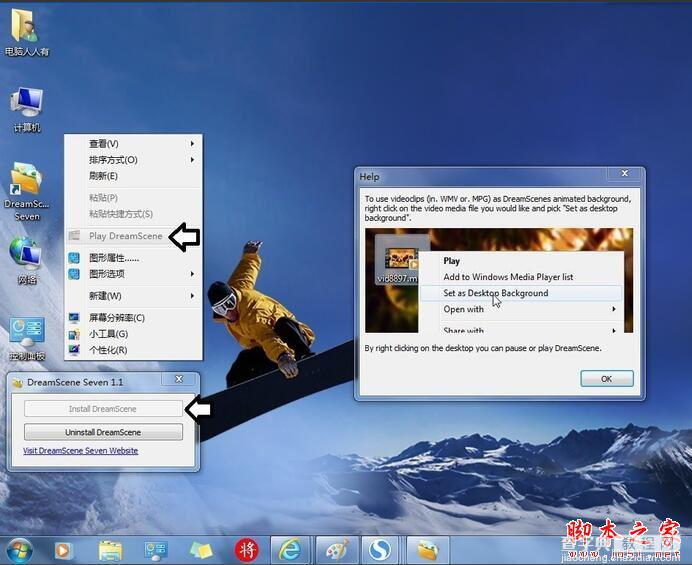
Task: Click the vid8897 video thumbnail in Help
Action: click(401, 259)
